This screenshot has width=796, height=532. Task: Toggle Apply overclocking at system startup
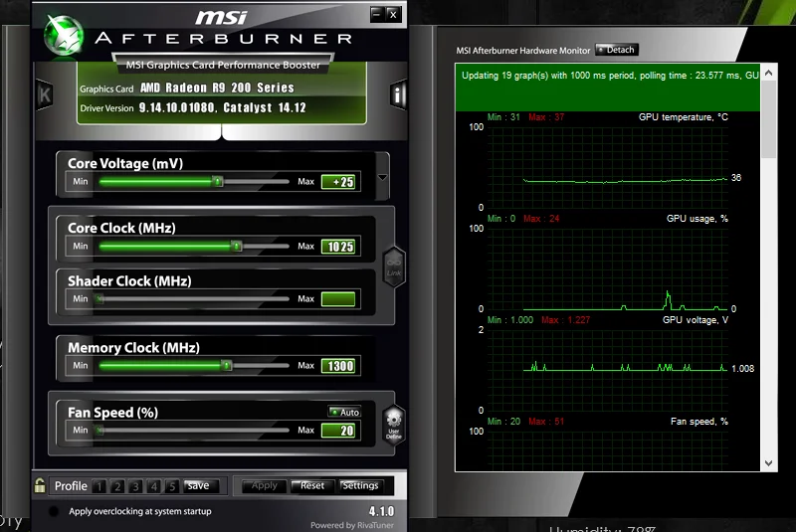pyautogui.click(x=54, y=511)
